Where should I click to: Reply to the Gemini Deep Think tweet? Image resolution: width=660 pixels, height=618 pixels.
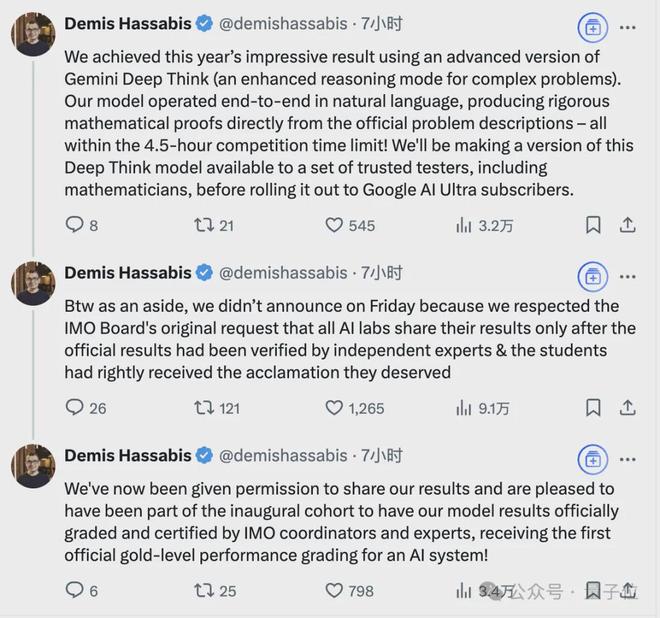point(75,225)
